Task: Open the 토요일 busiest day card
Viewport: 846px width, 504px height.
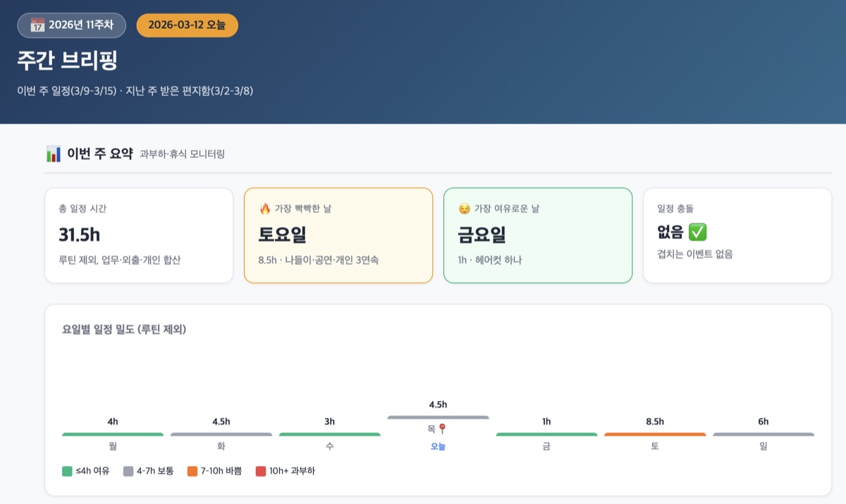Action: (338, 235)
